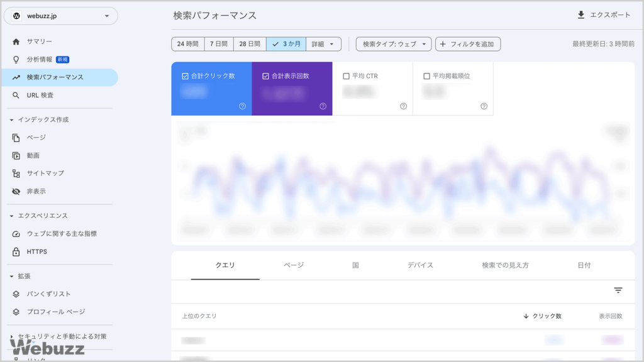Screen dimensions: 644x362
Task: Click the download icon next to エクスポート
Action: click(x=580, y=15)
